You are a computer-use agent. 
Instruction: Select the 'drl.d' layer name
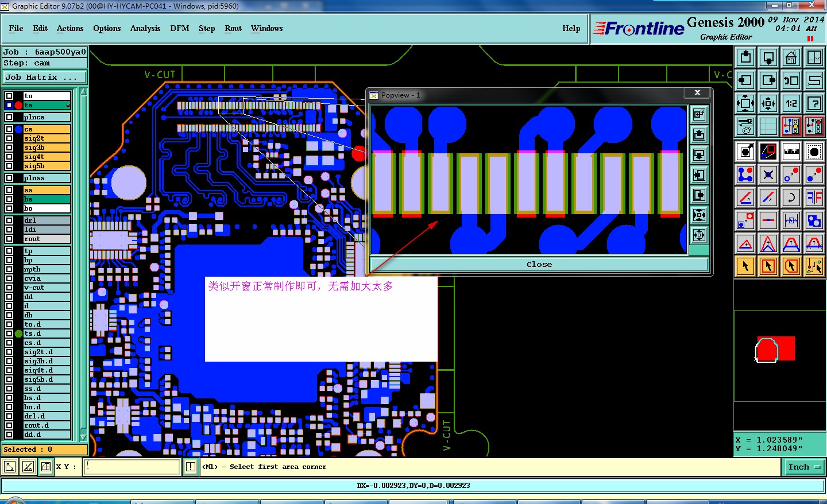[x=47, y=416]
